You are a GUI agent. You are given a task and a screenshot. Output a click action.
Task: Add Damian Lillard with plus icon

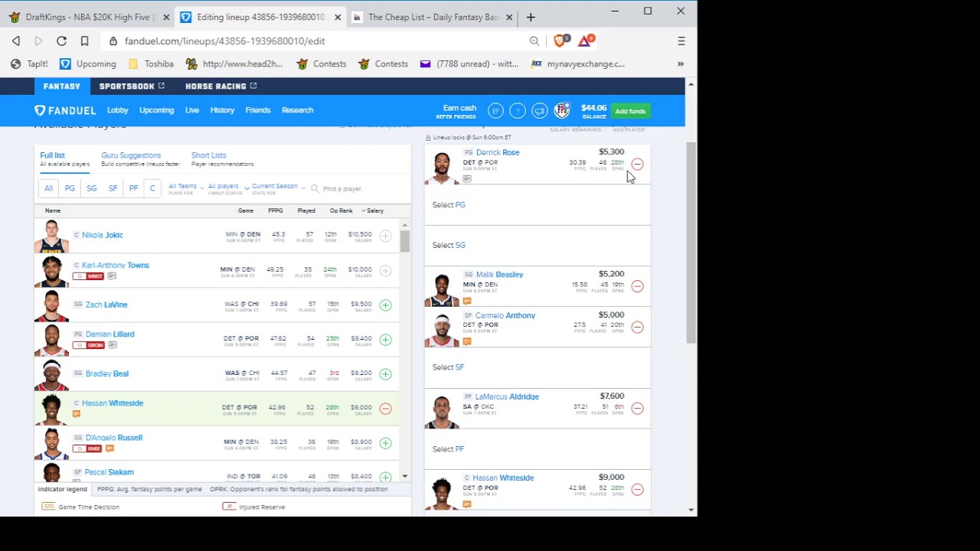pos(385,339)
